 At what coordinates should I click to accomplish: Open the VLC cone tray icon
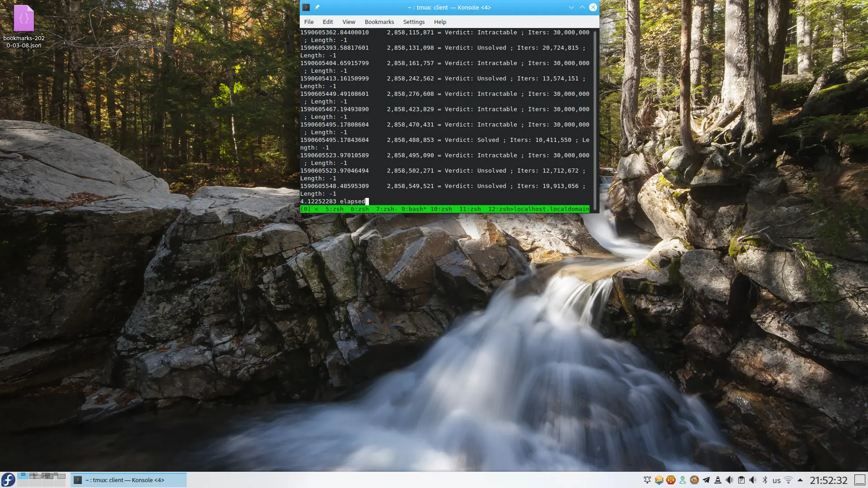(718, 480)
